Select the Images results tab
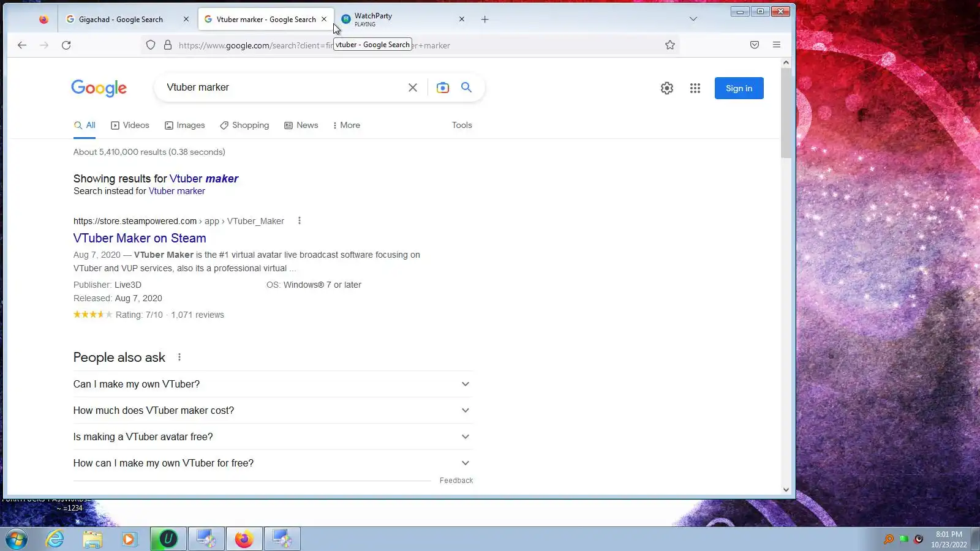 click(185, 125)
